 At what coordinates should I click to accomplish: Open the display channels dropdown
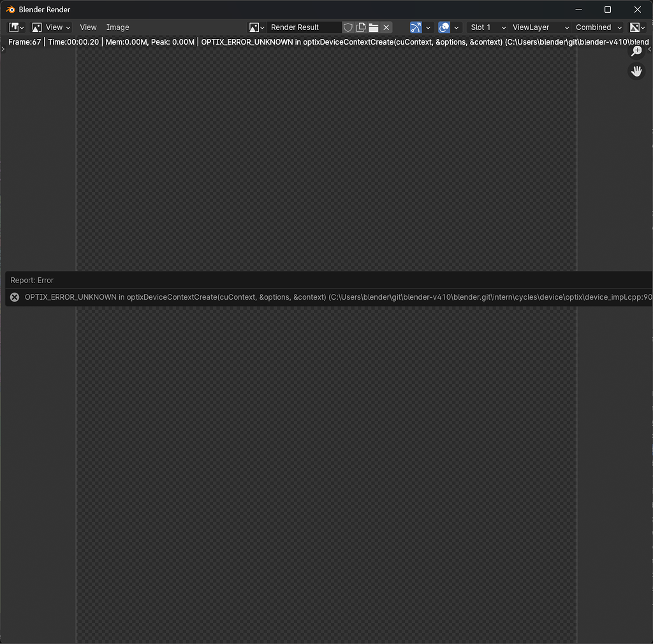pyautogui.click(x=637, y=27)
